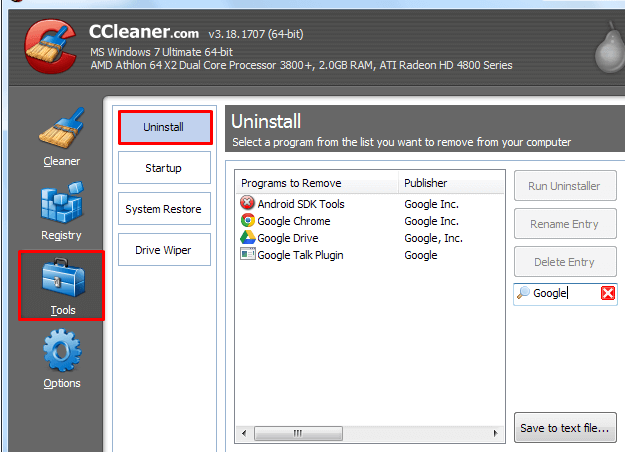Sort by Publisher column header
This screenshot has height=452, width=625.
tap(451, 183)
